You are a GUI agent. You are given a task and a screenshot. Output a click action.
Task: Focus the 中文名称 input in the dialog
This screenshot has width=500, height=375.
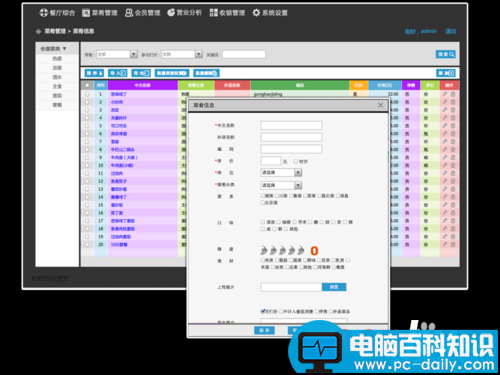click(x=291, y=125)
